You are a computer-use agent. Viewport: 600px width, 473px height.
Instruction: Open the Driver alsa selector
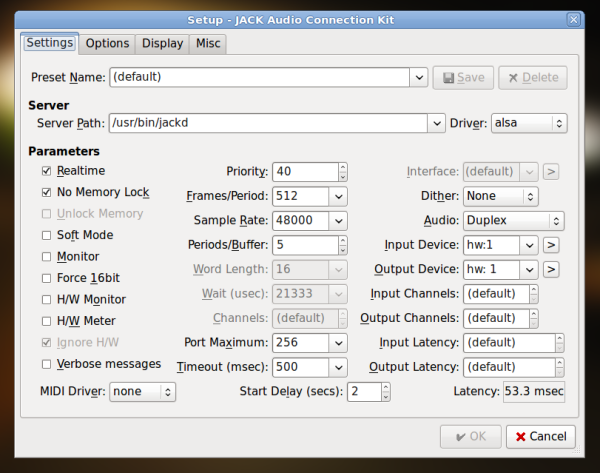click(529, 123)
